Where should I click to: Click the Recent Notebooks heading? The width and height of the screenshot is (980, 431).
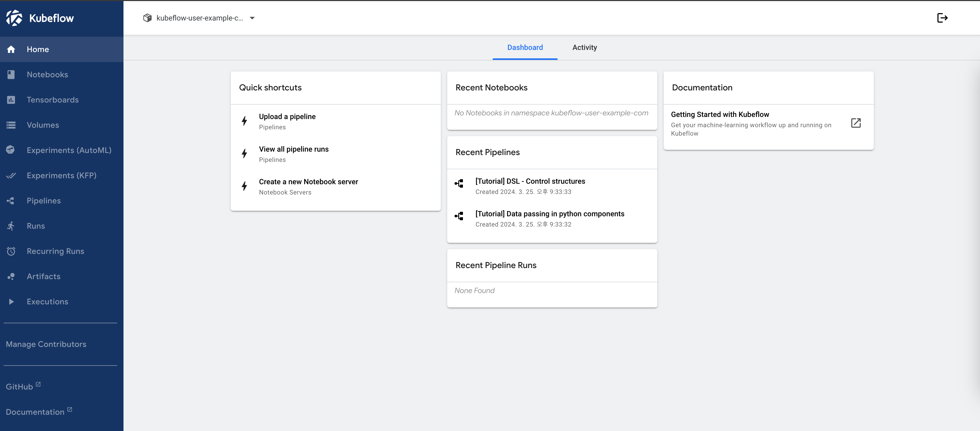click(x=491, y=88)
